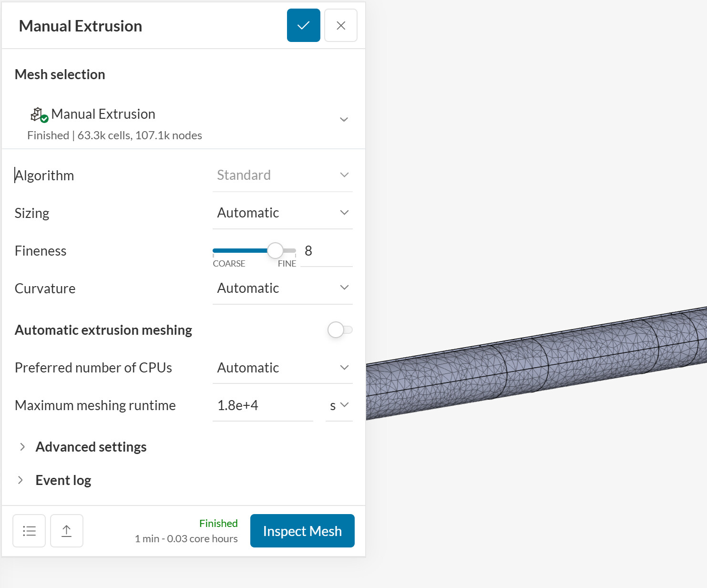Open the Algorithm dropdown
The image size is (707, 588).
(x=282, y=175)
